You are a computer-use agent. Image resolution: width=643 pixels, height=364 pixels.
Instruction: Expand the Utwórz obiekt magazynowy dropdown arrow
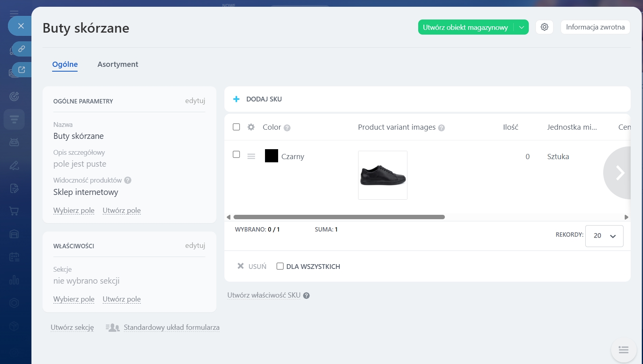click(521, 27)
